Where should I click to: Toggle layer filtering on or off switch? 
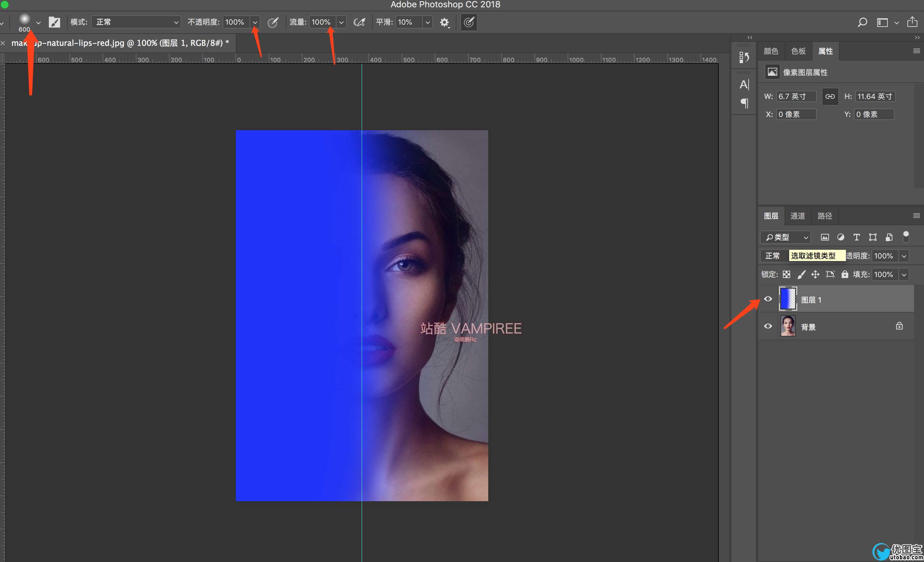(x=906, y=236)
